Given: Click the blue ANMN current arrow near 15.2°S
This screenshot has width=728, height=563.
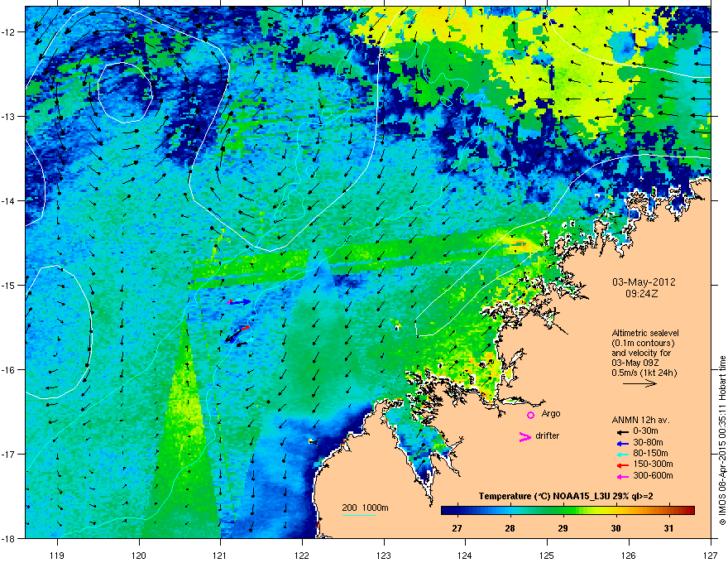Looking at the screenshot, I should click(x=240, y=302).
